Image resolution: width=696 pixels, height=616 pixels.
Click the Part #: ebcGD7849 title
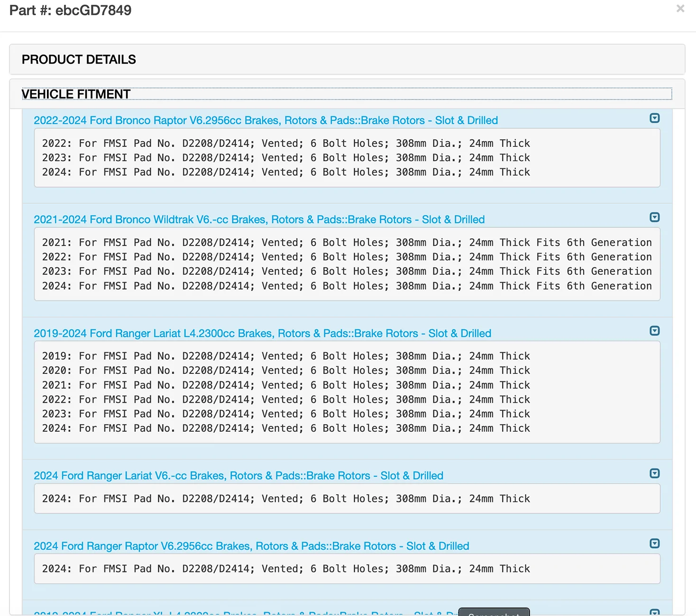(x=70, y=10)
